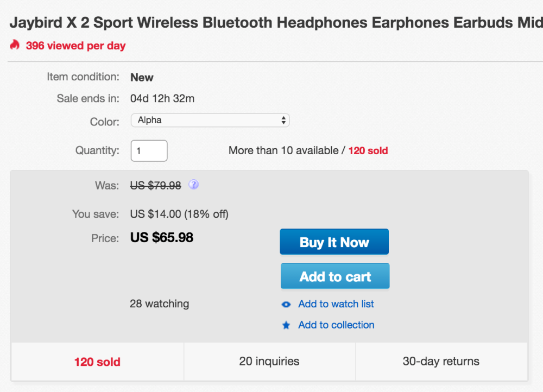The width and height of the screenshot is (543, 392).
Task: Click the flame hot-item icon
Action: 15,45
